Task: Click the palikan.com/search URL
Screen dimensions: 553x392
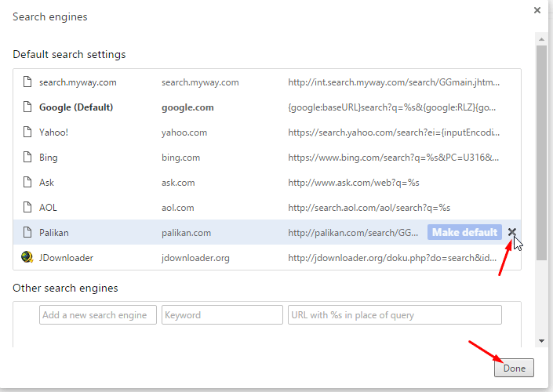Action: [353, 233]
